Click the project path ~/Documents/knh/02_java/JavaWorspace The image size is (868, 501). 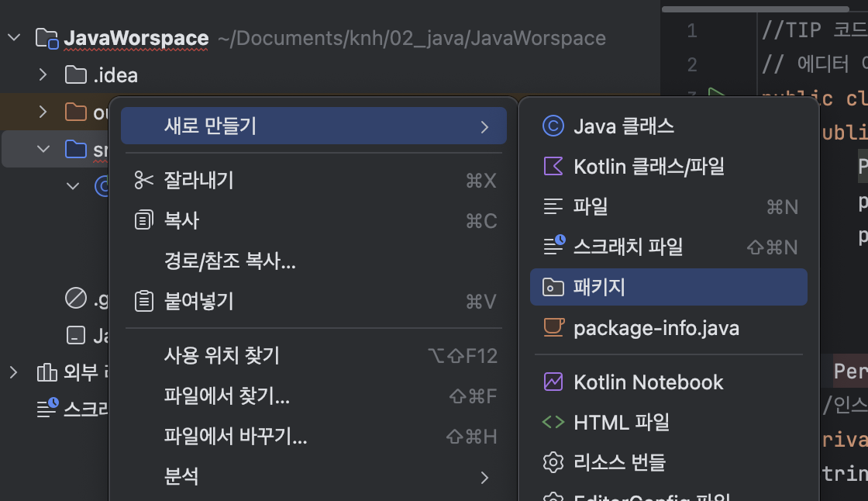tap(412, 38)
